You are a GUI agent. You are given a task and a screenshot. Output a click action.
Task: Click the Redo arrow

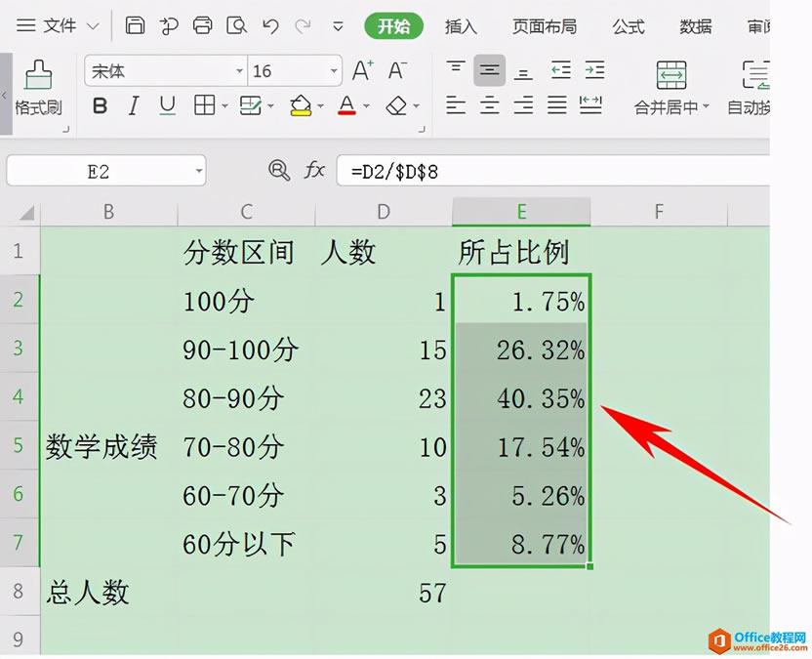304,25
